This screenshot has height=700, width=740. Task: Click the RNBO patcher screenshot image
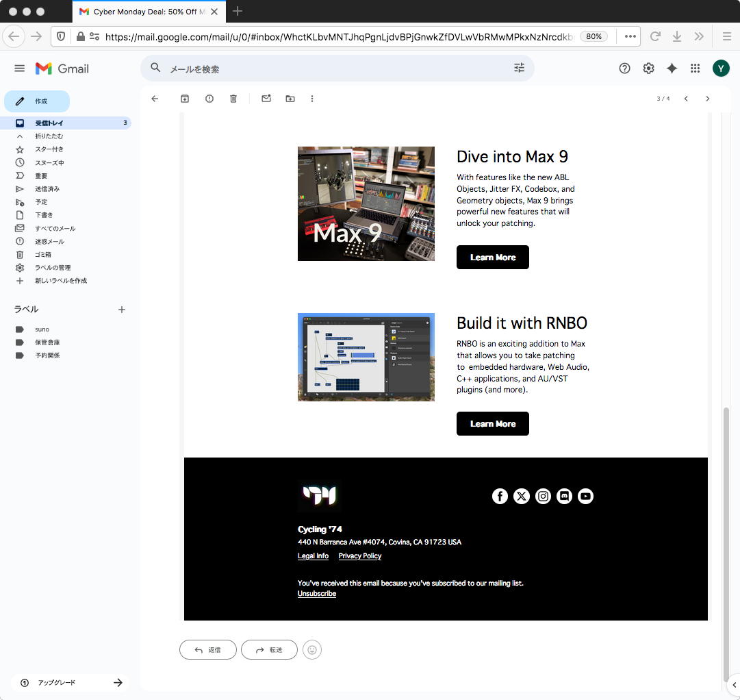click(x=366, y=357)
